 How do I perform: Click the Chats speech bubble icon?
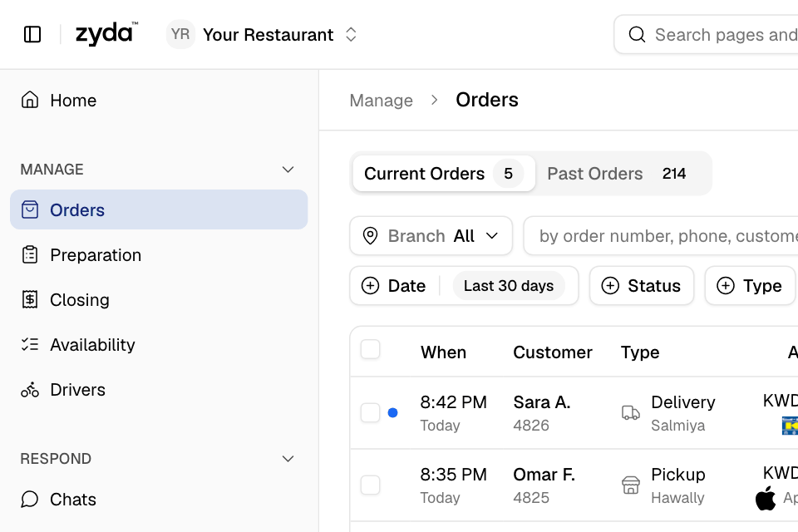point(30,500)
